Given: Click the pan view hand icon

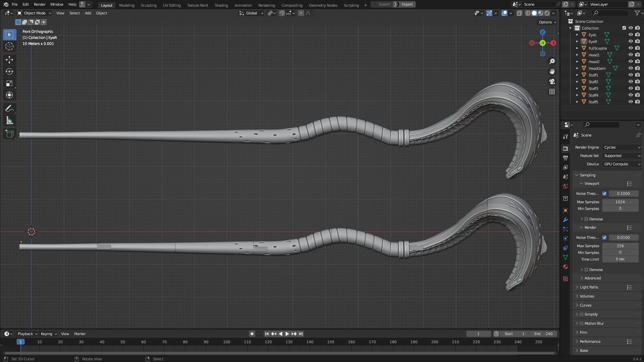Looking at the screenshot, I should pos(552,71).
